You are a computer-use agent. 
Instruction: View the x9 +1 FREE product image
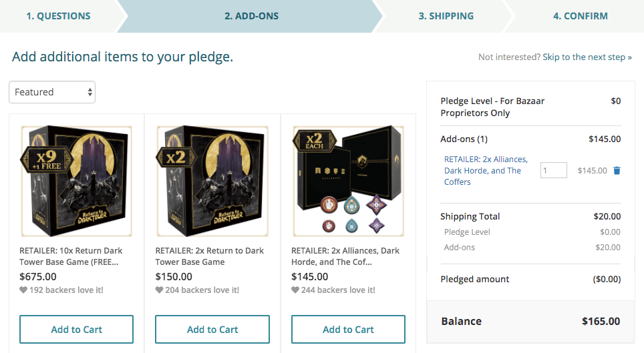pyautogui.click(x=76, y=181)
